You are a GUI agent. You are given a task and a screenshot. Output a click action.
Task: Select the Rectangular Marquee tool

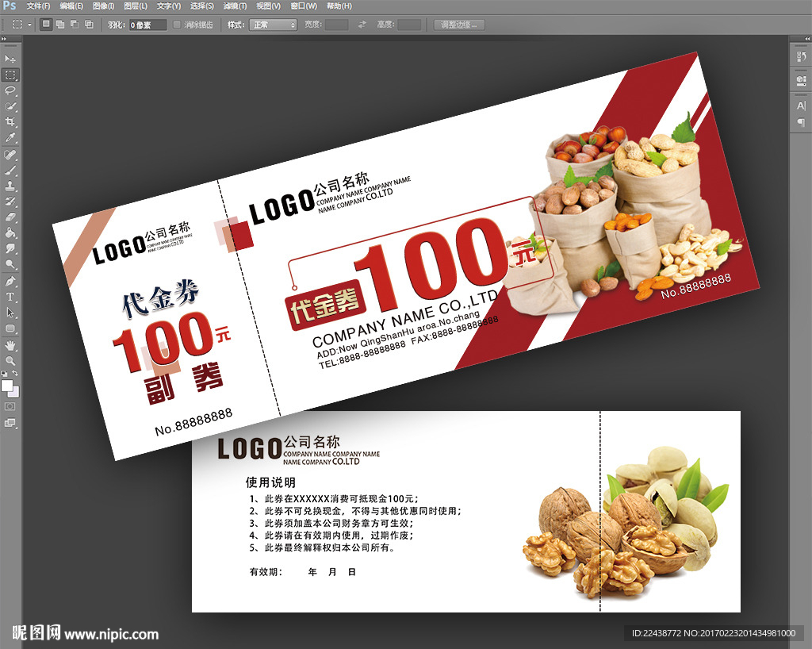[10, 75]
